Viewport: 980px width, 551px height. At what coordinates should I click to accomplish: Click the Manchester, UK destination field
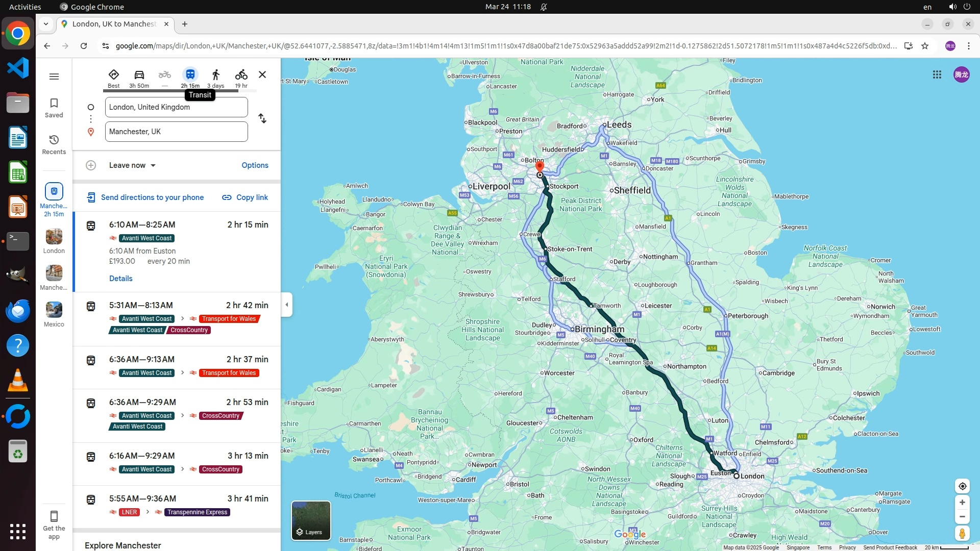tap(176, 132)
